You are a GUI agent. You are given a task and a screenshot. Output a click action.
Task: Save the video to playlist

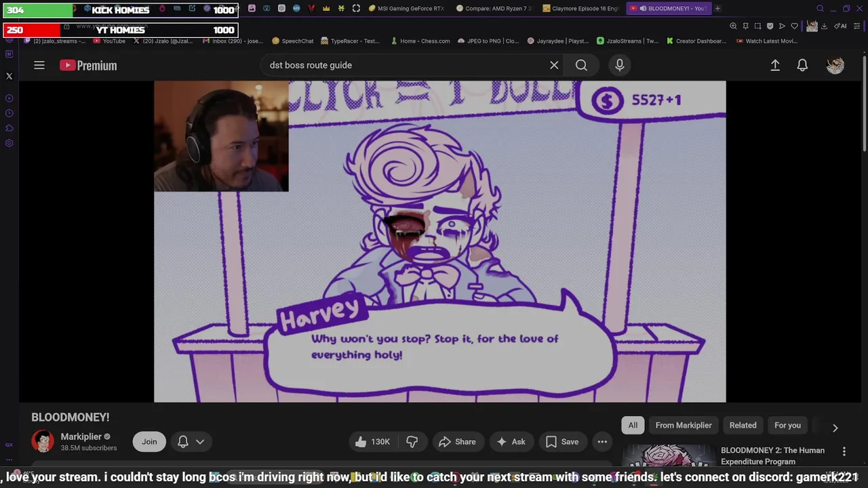pyautogui.click(x=562, y=442)
